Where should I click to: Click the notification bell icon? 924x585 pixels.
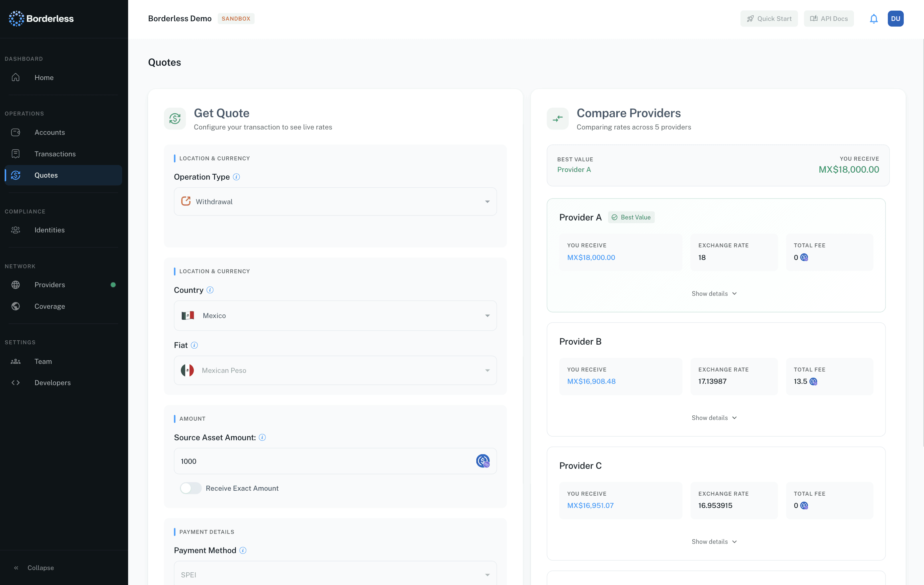873,19
